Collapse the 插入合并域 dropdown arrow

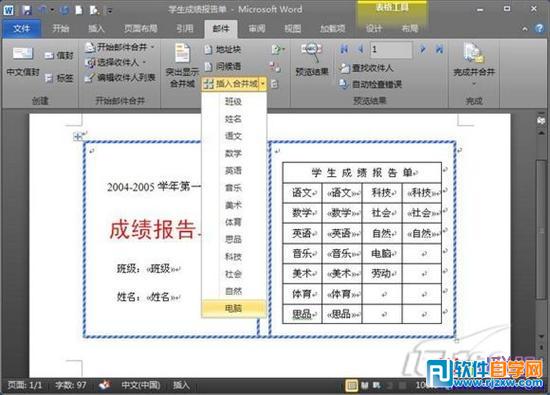263,84
